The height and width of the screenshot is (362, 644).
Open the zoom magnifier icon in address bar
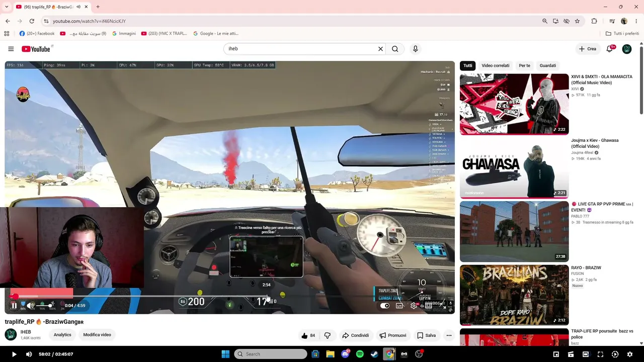[544, 21]
